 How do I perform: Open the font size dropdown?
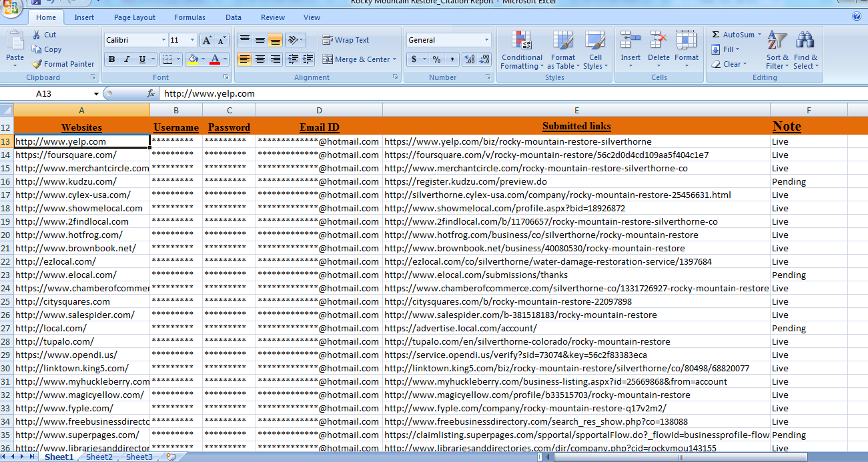point(193,39)
